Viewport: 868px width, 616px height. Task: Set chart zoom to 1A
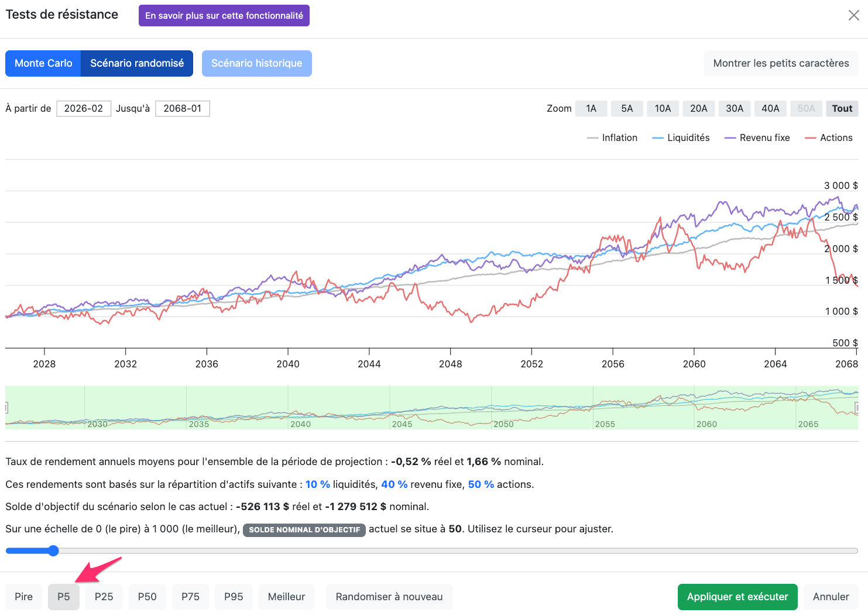point(591,108)
